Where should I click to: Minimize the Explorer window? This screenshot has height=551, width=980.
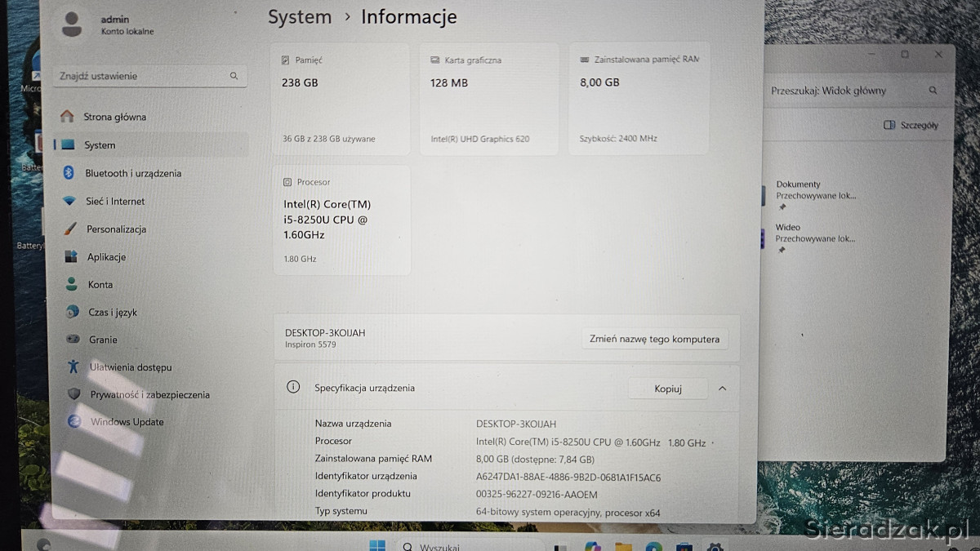tap(873, 55)
